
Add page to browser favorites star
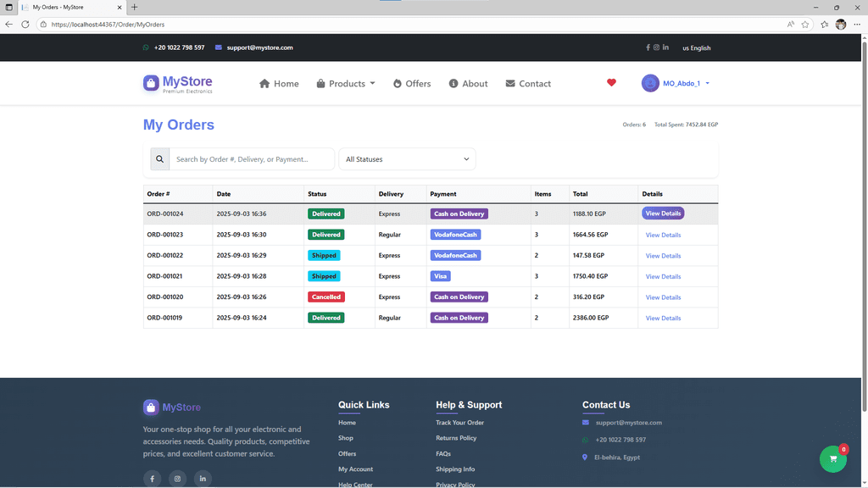tap(805, 25)
